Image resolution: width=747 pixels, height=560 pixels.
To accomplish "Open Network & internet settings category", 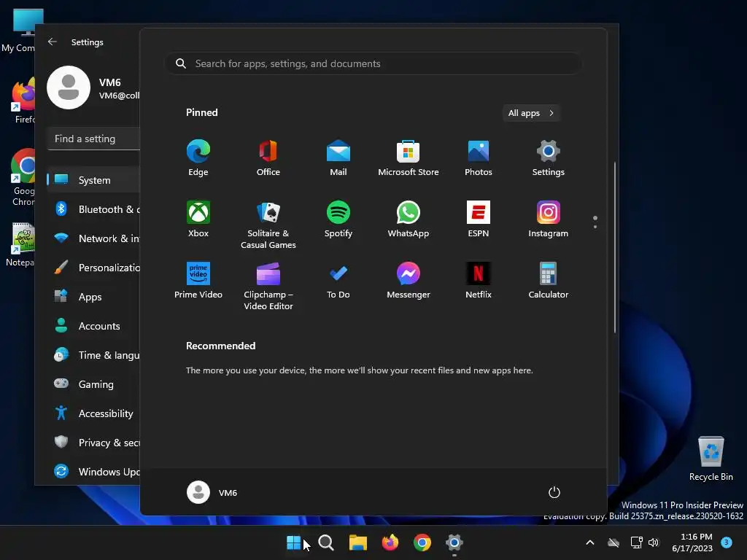I will pos(93,238).
